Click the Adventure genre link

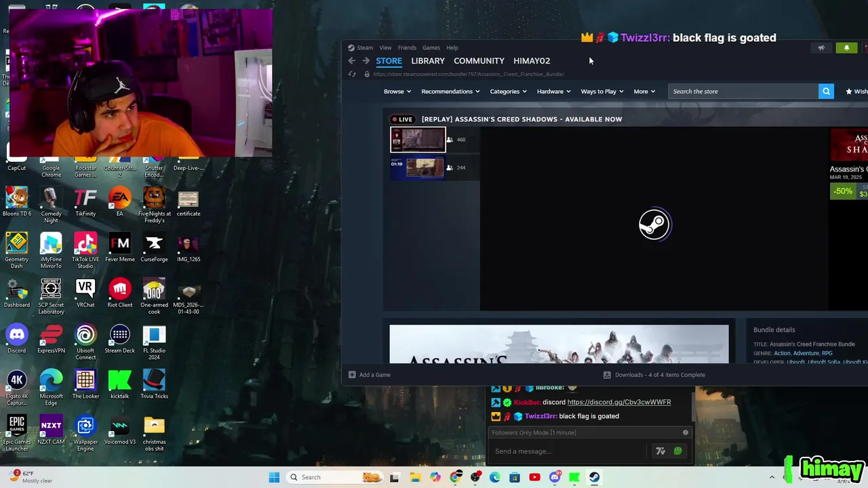click(x=806, y=353)
